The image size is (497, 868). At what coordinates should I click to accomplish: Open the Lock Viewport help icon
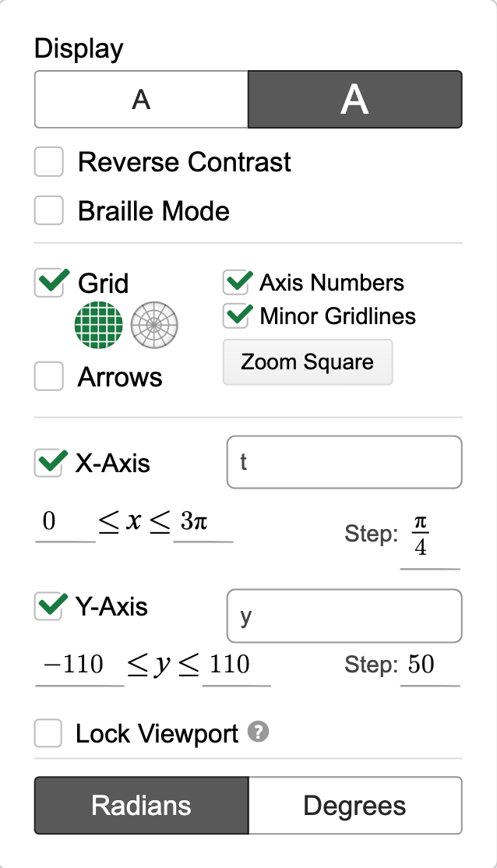258,732
